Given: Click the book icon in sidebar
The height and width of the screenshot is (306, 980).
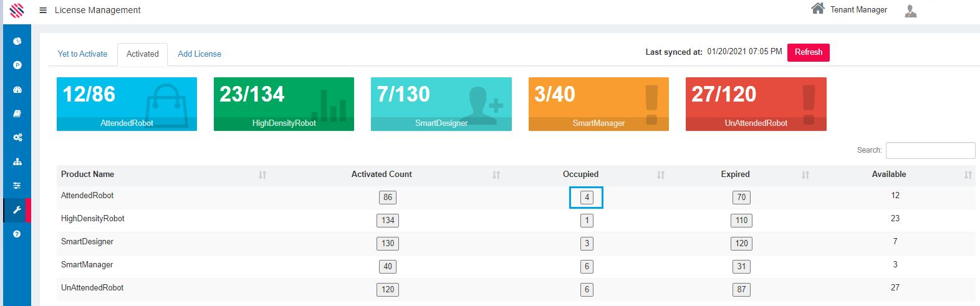Looking at the screenshot, I should (17, 113).
